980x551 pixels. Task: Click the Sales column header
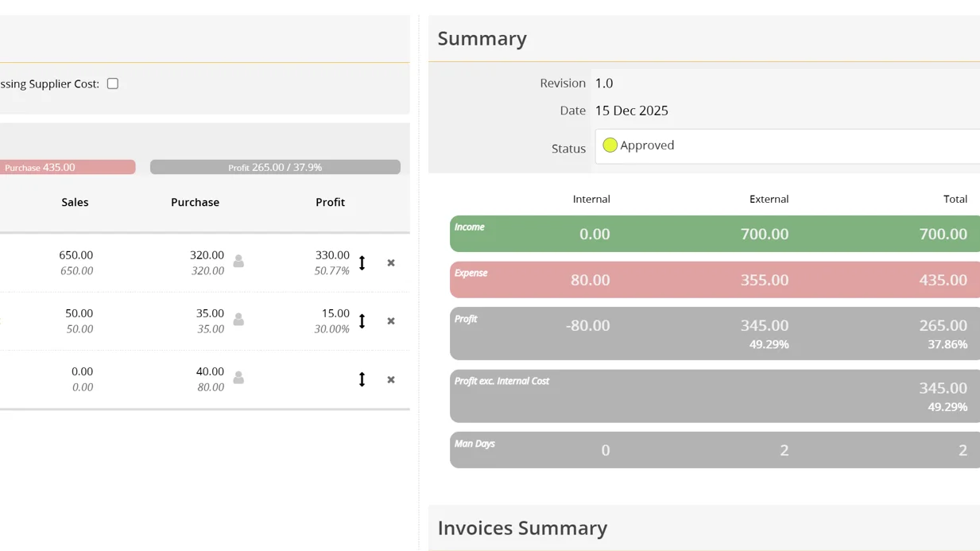coord(75,202)
